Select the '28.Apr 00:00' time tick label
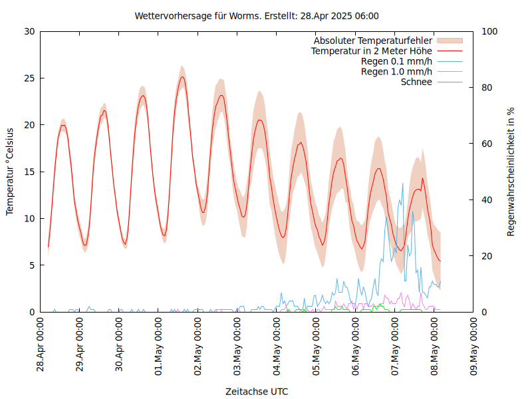 tap(41, 344)
